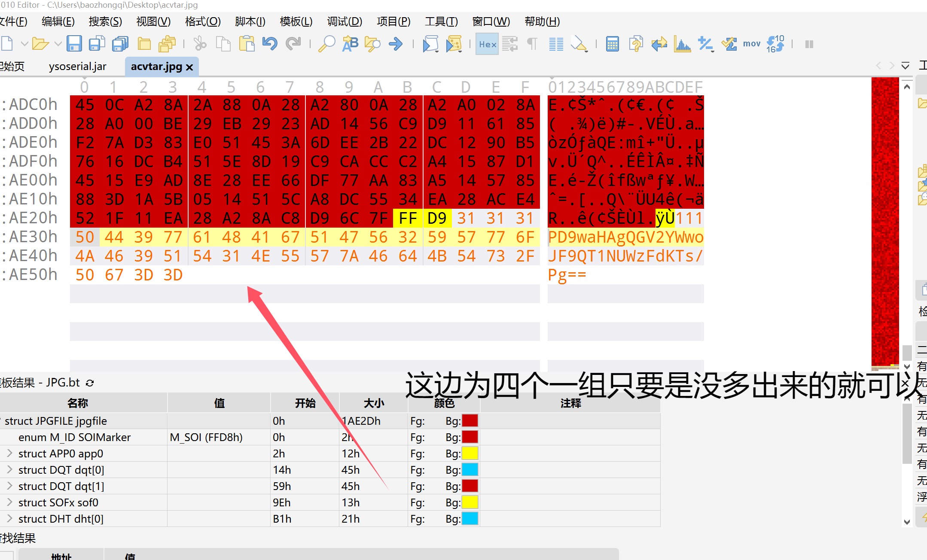Click the cyan color swatch for dqt[0]
Viewport: 927px width, 560px height.
pyautogui.click(x=470, y=470)
